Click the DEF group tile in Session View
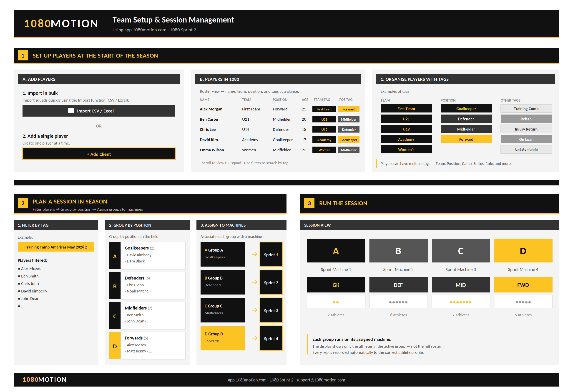 [x=398, y=285]
